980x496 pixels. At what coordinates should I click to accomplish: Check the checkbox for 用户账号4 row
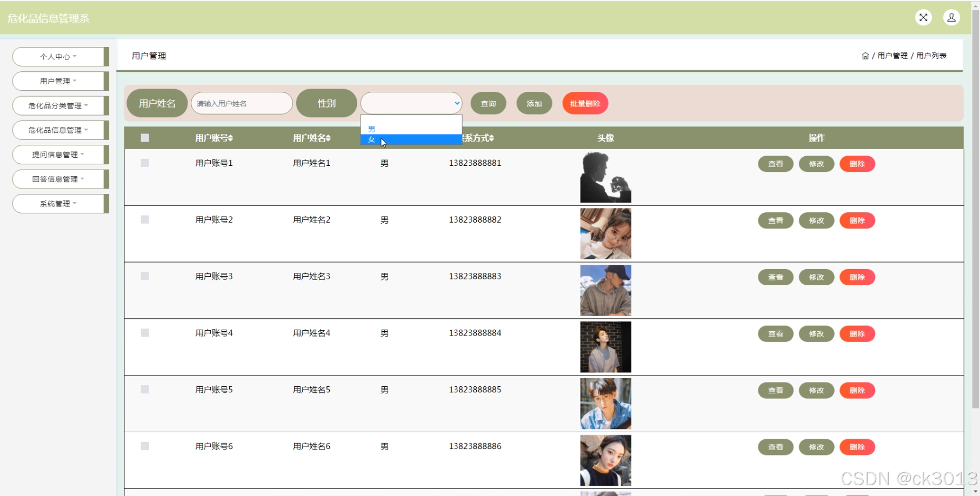(x=144, y=333)
